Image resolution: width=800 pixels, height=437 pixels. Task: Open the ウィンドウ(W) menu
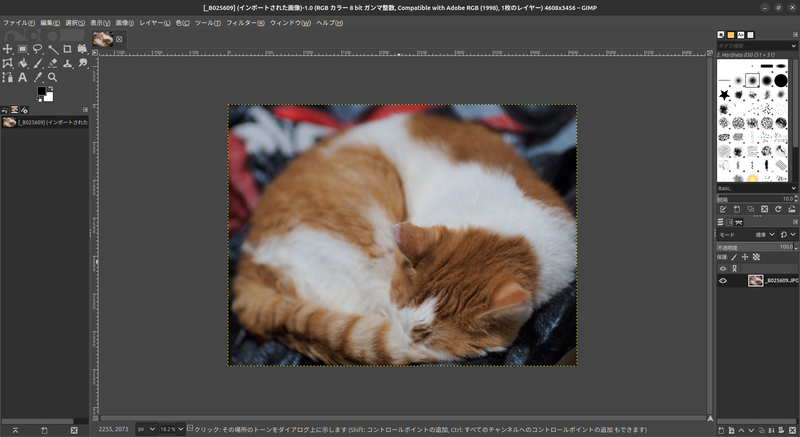tap(290, 23)
